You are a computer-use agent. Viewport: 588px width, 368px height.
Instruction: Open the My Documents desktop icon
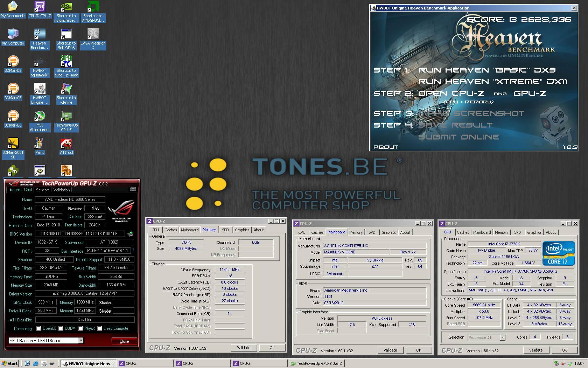point(13,9)
